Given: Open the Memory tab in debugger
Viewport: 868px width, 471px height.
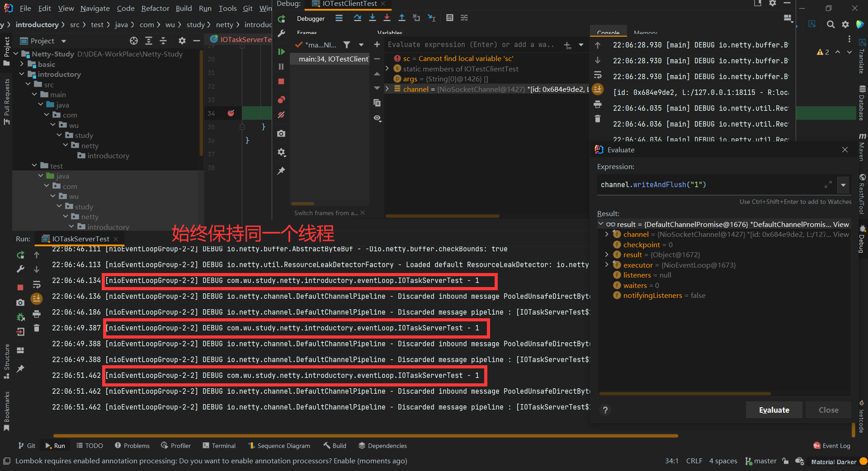Looking at the screenshot, I should click(645, 33).
